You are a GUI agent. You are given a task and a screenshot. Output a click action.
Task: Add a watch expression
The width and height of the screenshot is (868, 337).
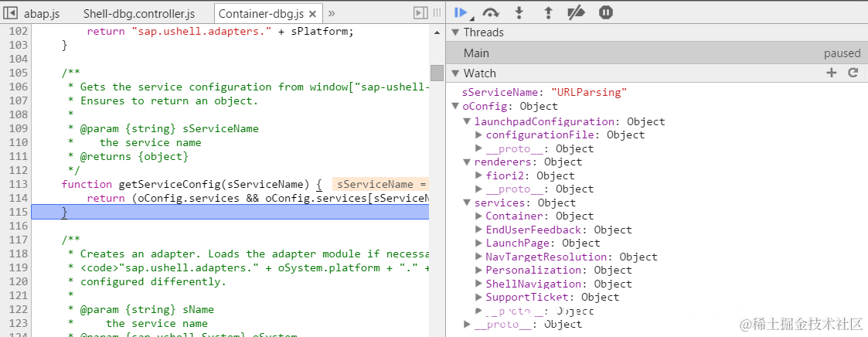tap(831, 73)
